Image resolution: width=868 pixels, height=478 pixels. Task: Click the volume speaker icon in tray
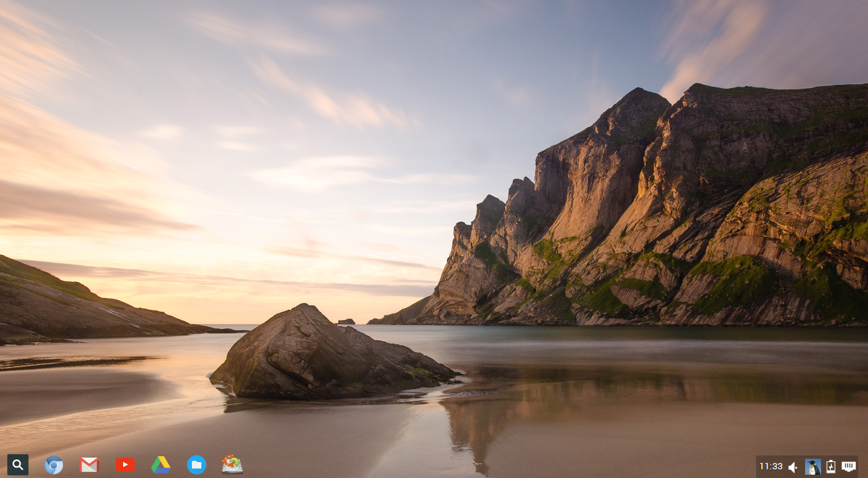[793, 467]
